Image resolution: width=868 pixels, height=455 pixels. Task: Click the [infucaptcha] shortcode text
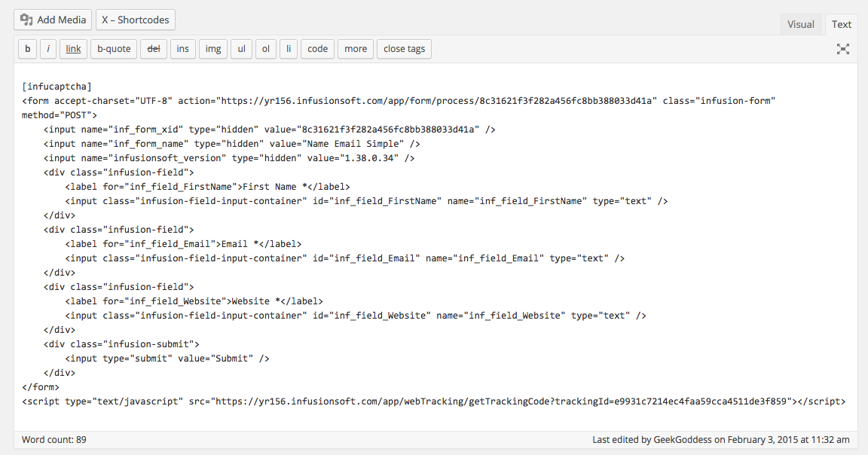57,87
